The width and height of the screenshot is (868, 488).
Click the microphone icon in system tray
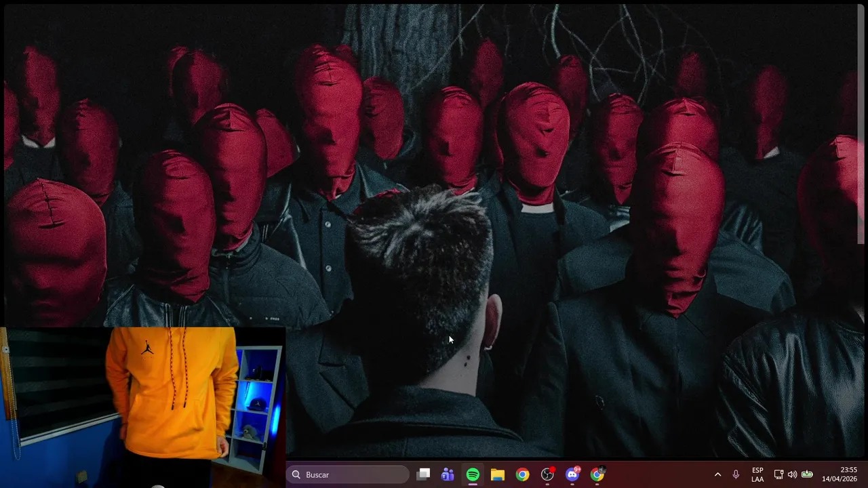736,474
